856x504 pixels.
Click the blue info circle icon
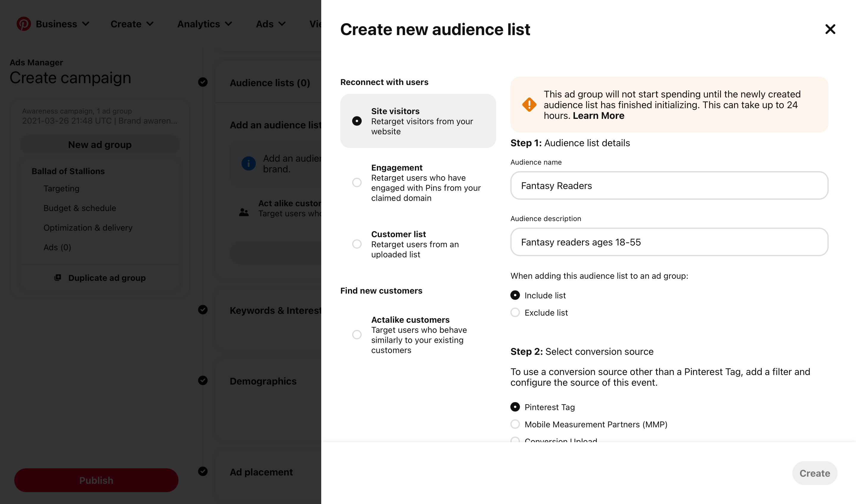pyautogui.click(x=248, y=164)
